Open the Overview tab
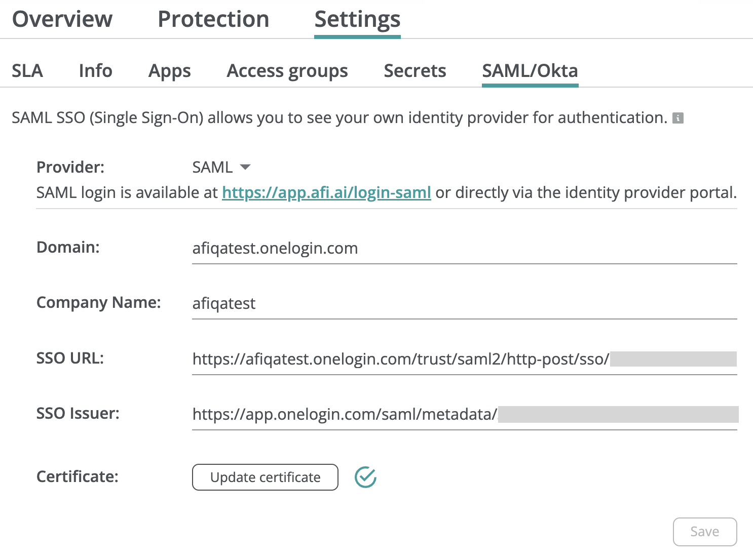Viewport: 753px width, 560px height. 62,19
